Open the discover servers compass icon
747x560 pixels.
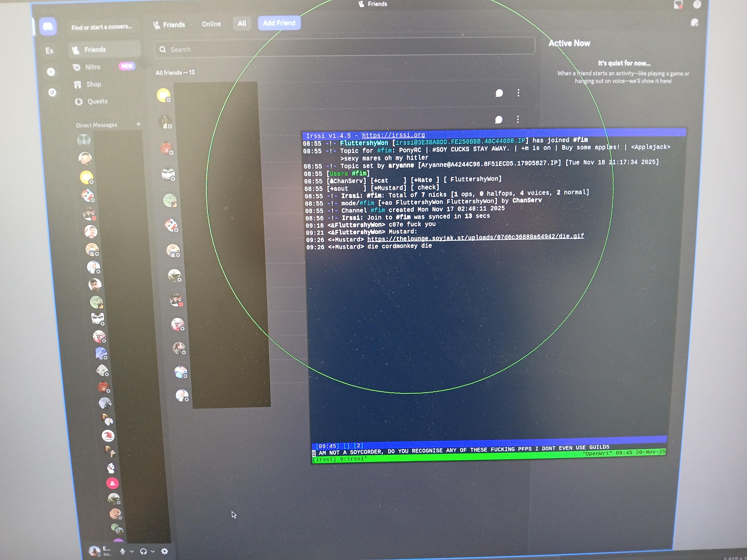pyautogui.click(x=52, y=92)
